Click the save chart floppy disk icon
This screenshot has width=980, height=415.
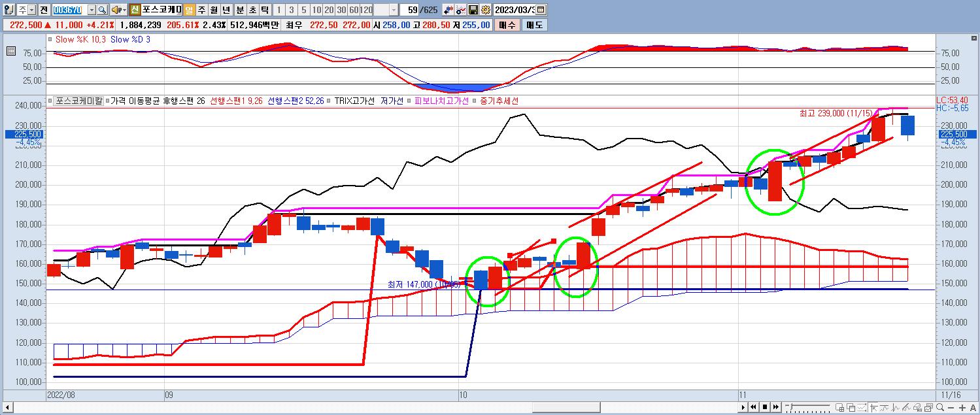click(473, 10)
